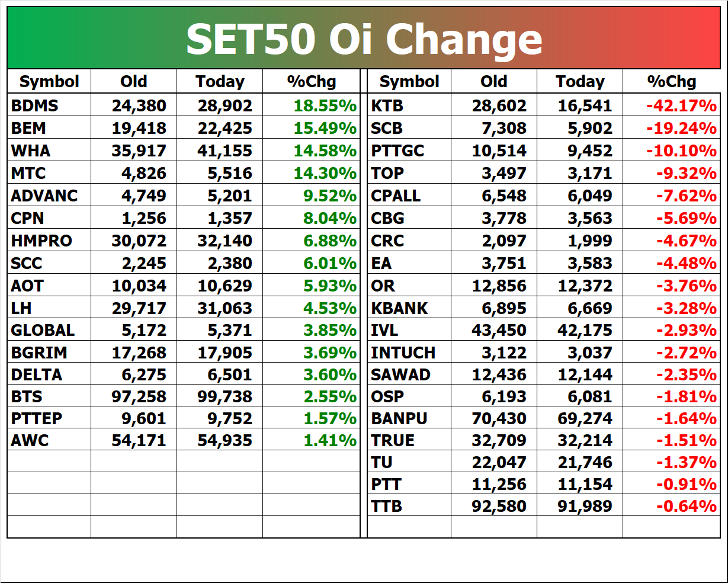Click the BTS Old value 97,258
Image resolution: width=728 pixels, height=583 pixels.
(134, 396)
